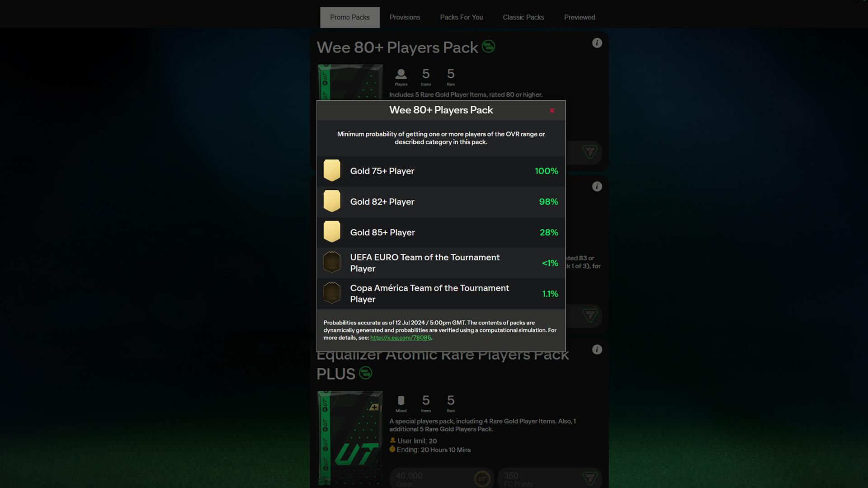Click the Gold 75+ Player shield icon
868x488 pixels.
(331, 170)
